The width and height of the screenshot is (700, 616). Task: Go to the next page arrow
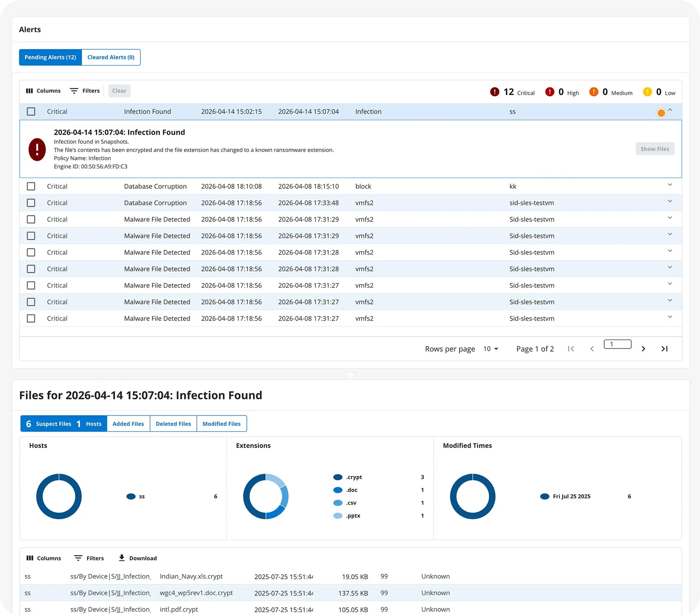point(643,349)
